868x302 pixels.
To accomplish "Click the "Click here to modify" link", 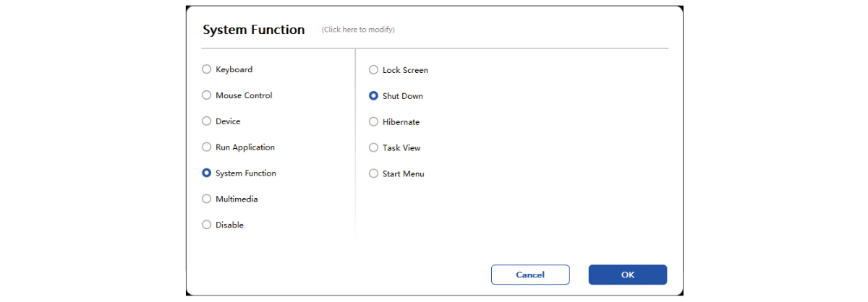I will 358,30.
